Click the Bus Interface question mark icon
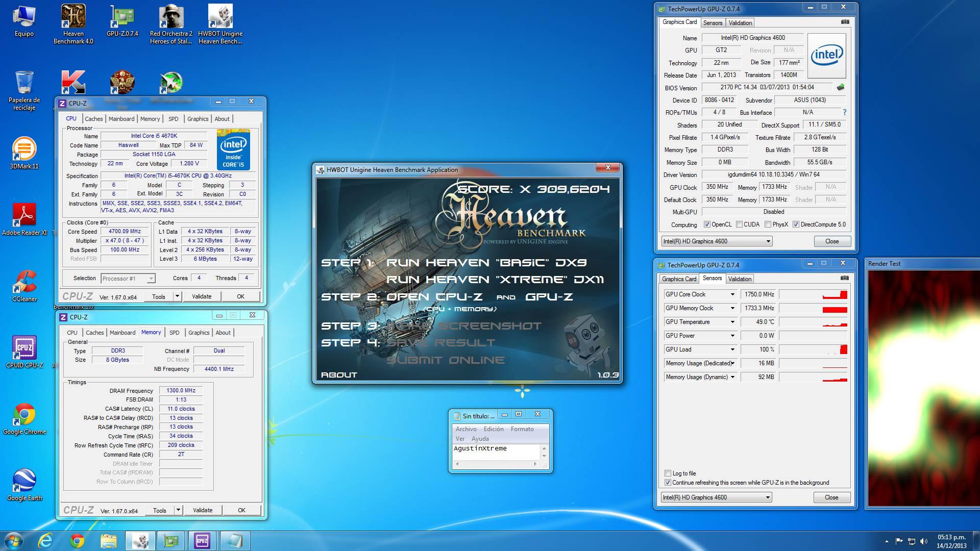The image size is (980, 551). 844,112
